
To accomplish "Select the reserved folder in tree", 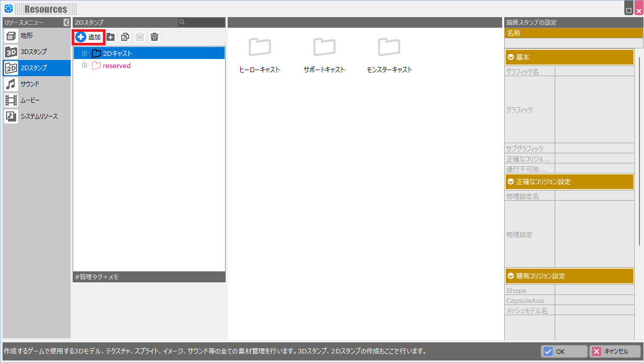I will [x=116, y=66].
